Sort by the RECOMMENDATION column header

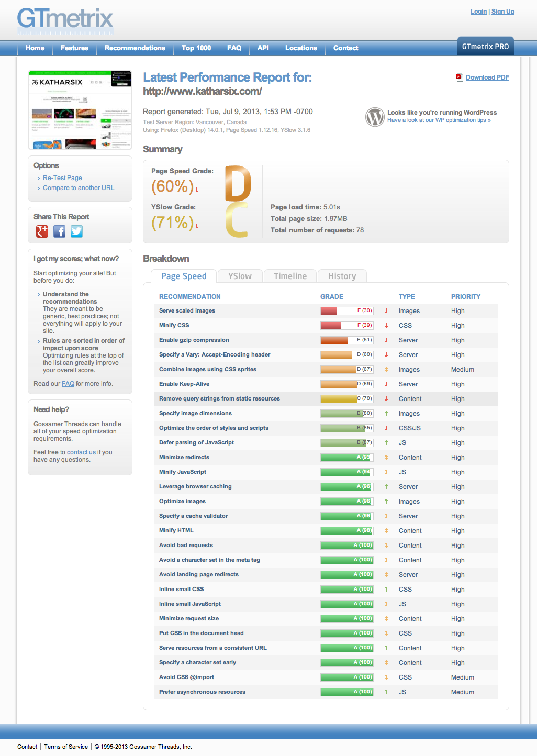(x=190, y=297)
